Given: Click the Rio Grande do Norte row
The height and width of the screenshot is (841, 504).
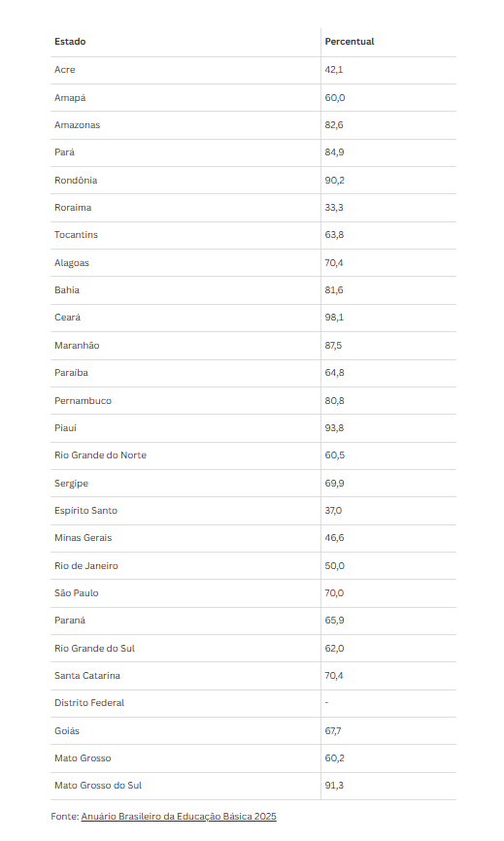Looking at the screenshot, I should tap(253, 455).
